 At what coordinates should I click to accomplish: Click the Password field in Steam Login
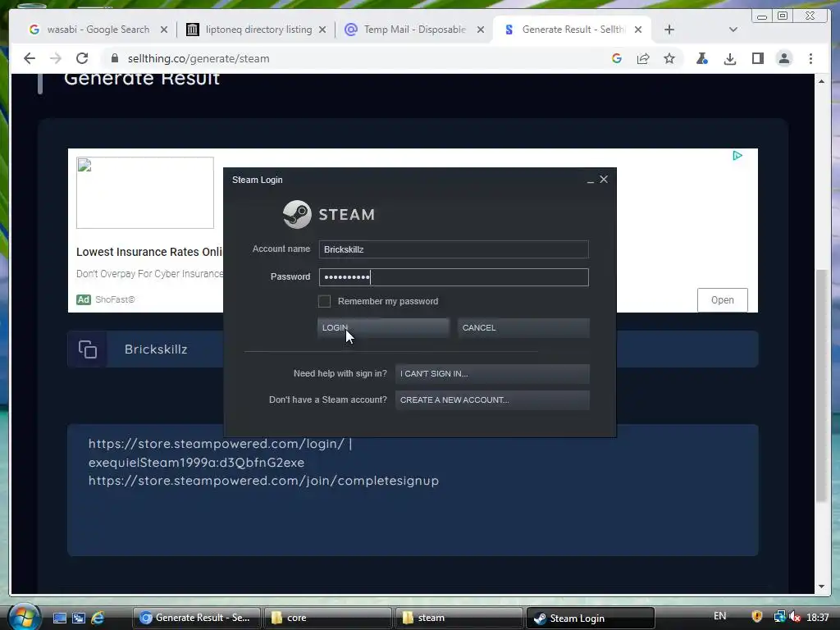(x=454, y=277)
